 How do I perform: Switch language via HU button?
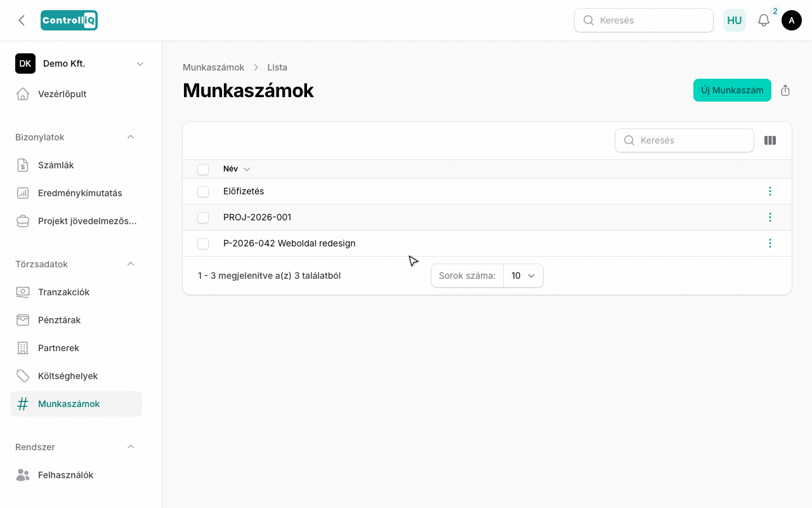coord(735,20)
